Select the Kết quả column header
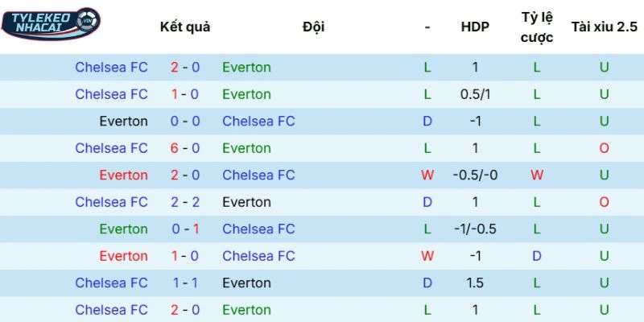This screenshot has width=644, height=322. coord(185,27)
